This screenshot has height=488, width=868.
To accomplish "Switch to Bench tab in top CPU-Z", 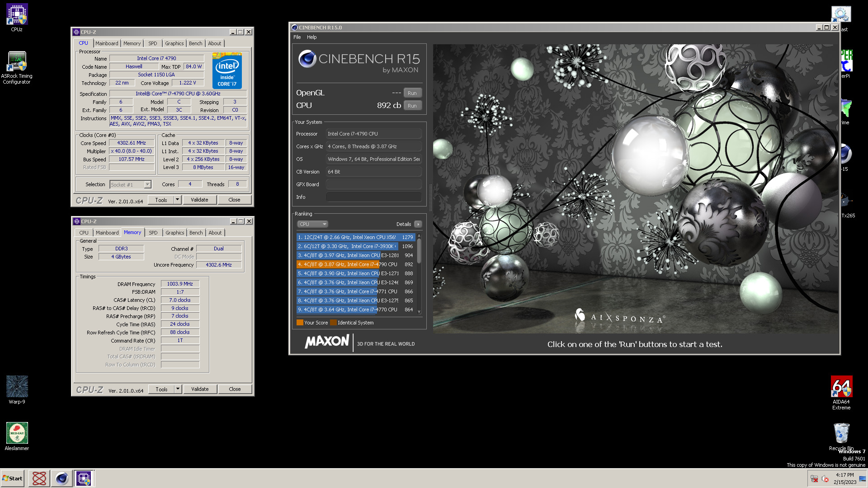I will 196,43.
